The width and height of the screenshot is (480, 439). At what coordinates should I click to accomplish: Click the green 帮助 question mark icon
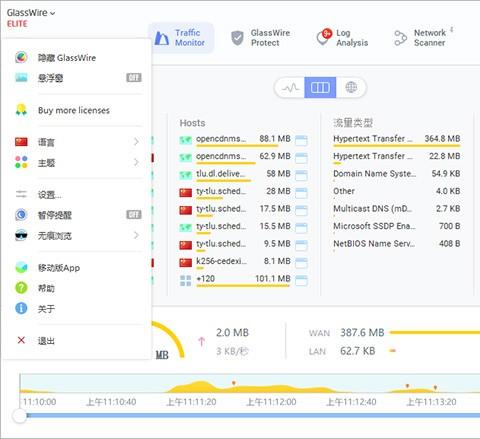[21, 288]
